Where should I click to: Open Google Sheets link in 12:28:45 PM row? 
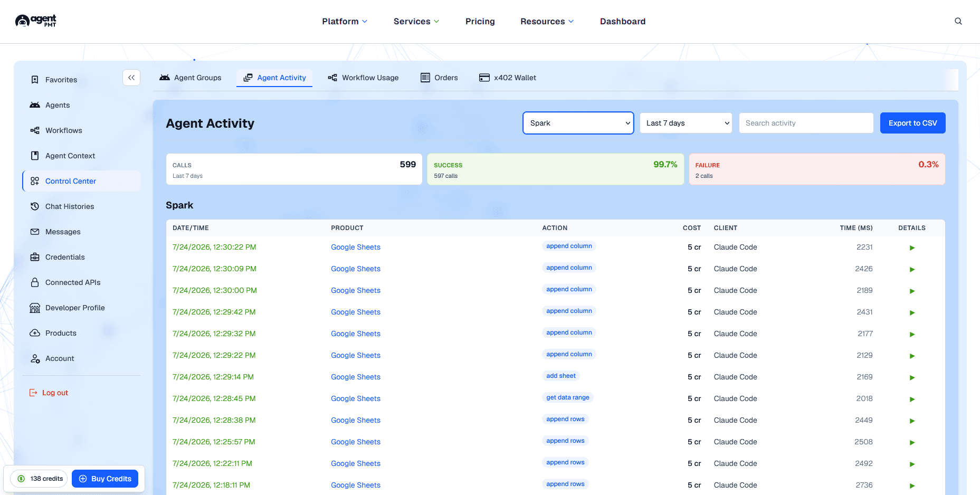(356, 398)
